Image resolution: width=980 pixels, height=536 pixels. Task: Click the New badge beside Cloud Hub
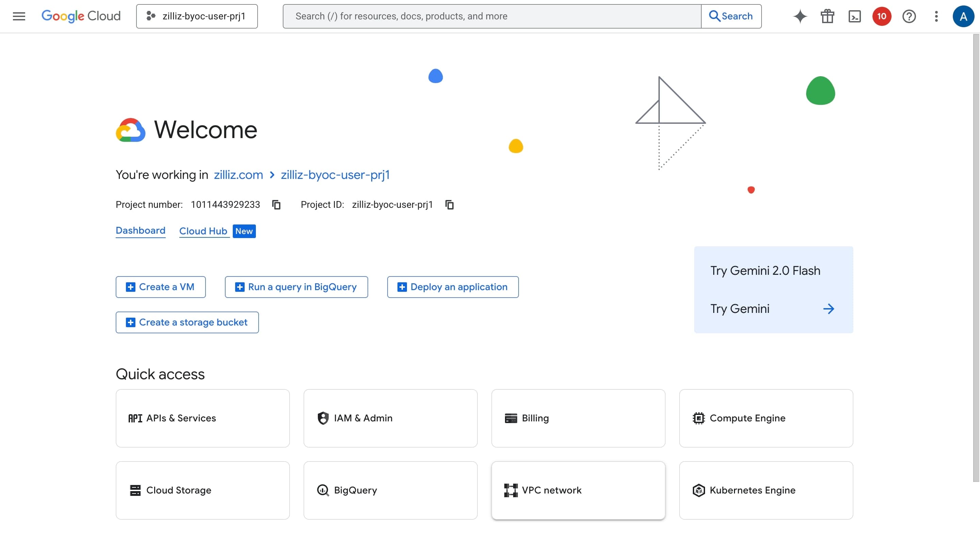click(x=244, y=231)
